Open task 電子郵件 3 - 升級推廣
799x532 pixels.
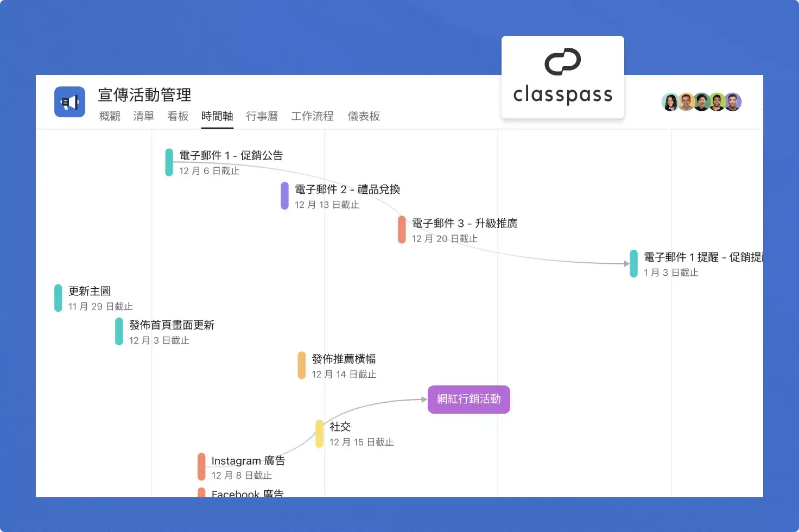[x=465, y=223]
